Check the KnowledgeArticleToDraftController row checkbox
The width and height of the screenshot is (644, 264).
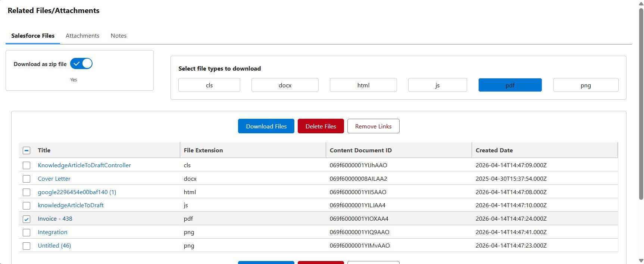tap(26, 165)
